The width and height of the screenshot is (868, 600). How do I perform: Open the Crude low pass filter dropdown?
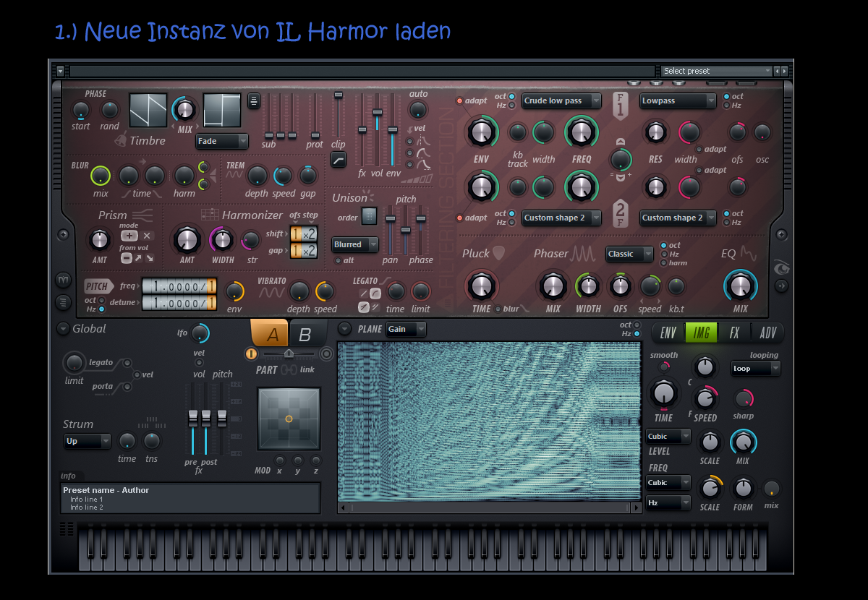561,100
